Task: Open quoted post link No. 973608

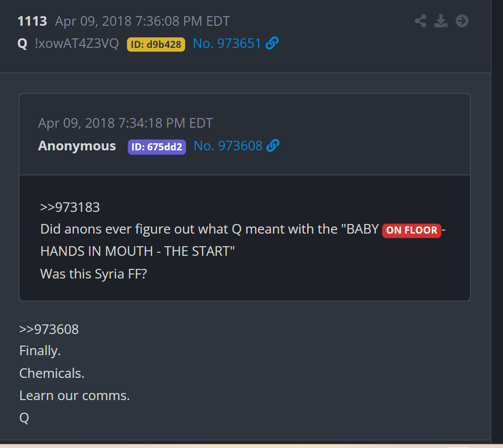Action: 228,146
